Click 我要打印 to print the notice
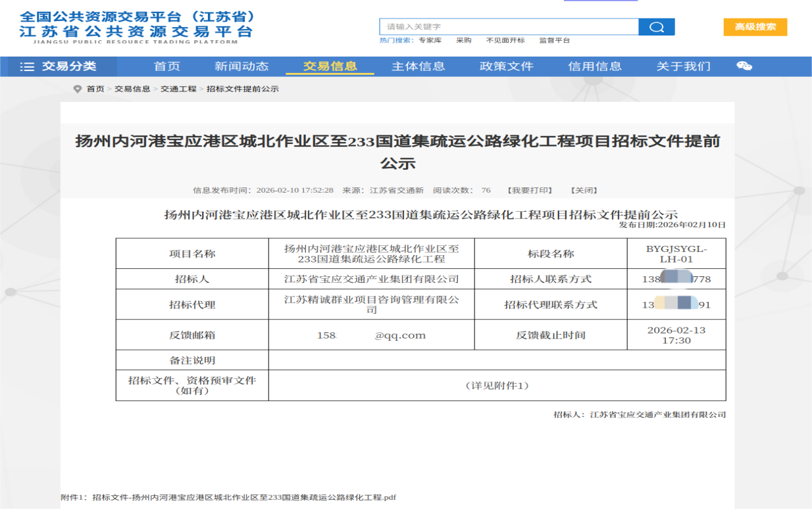Viewport: 812px width, 509px height. pos(530,190)
